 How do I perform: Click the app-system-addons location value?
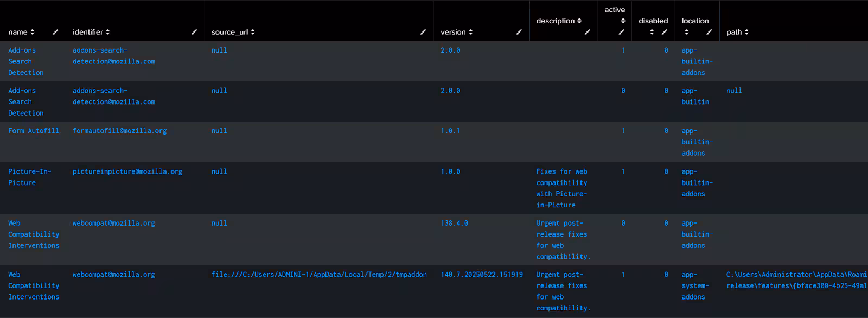[695, 285]
